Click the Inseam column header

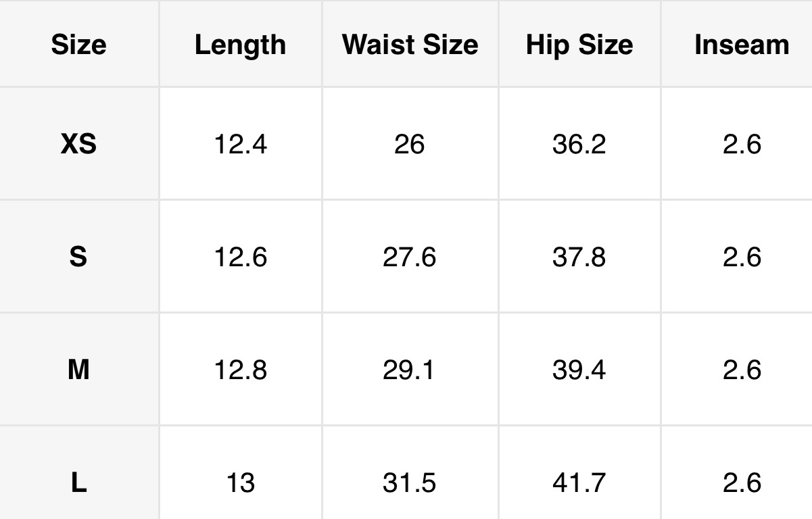coord(742,45)
